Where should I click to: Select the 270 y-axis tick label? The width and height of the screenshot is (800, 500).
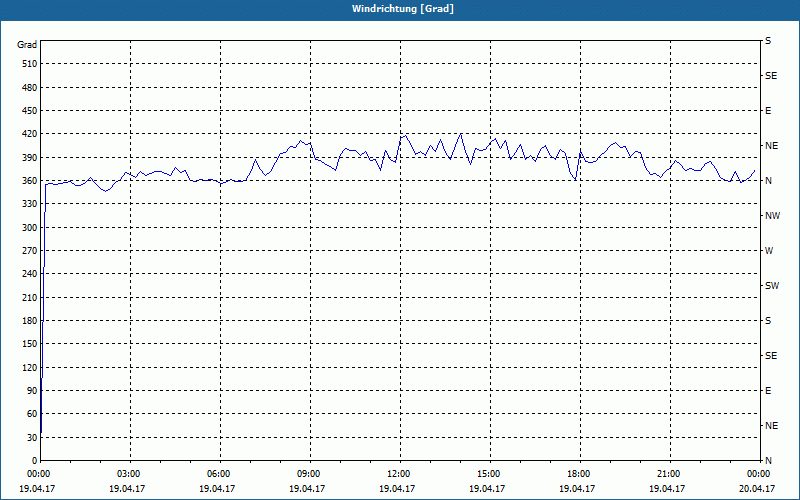(30, 251)
